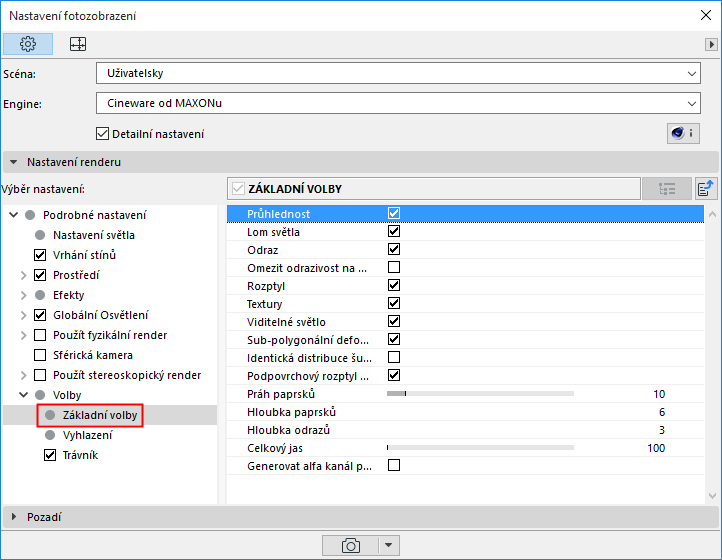Adjust the Práh paprsků slider

(480, 394)
